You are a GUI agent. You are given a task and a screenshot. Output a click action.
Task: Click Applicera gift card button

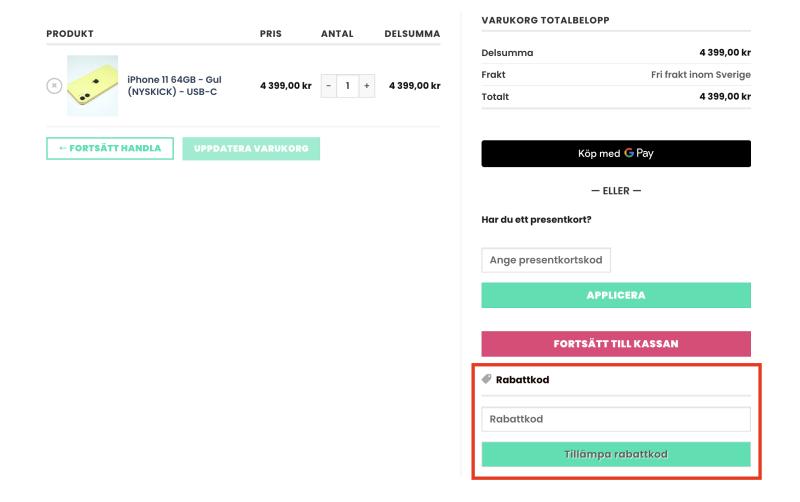point(616,295)
